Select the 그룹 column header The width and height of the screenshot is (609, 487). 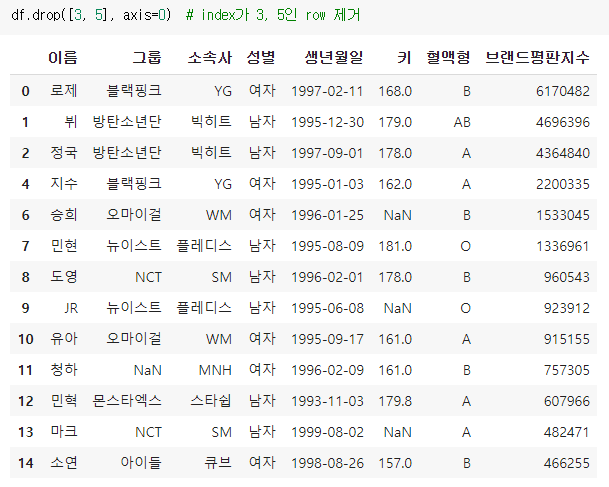pyautogui.click(x=147, y=57)
